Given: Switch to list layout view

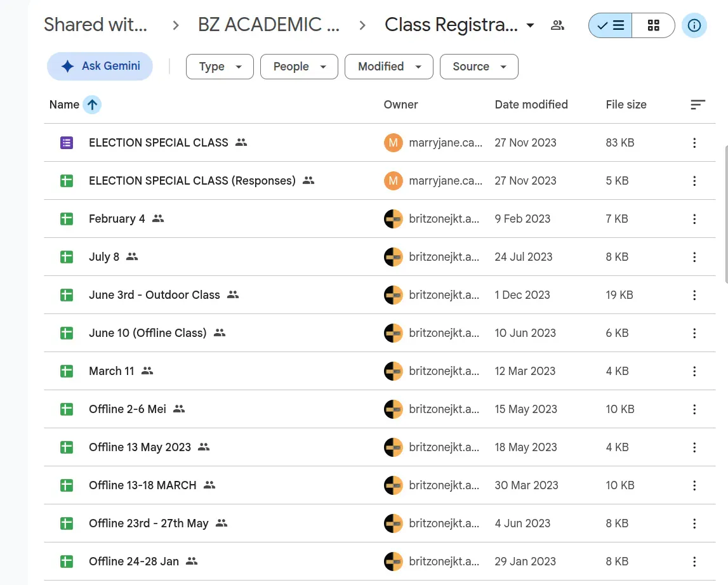Looking at the screenshot, I should [610, 25].
